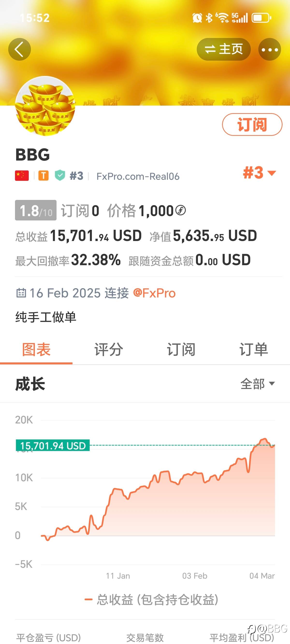Switch to the 订单 tab

[x=254, y=349]
